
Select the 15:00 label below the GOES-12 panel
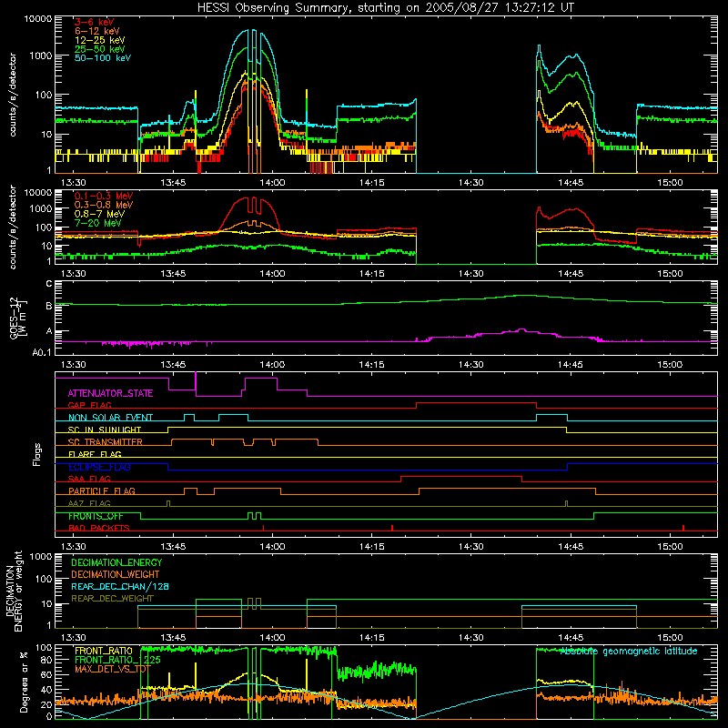pyautogui.click(x=670, y=365)
